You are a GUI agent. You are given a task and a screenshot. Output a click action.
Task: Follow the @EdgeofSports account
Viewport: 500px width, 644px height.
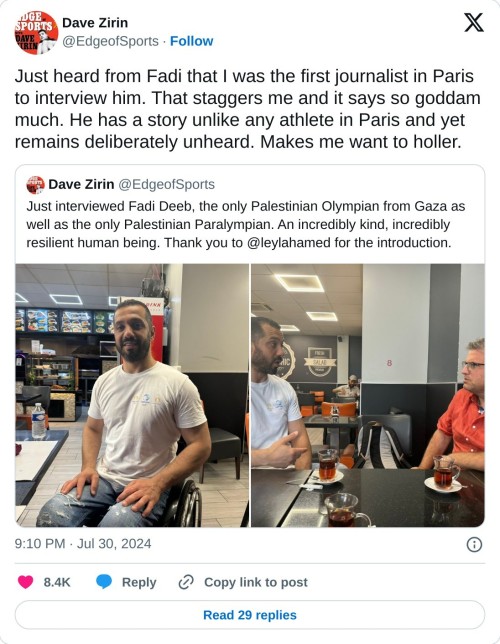pyautogui.click(x=191, y=41)
